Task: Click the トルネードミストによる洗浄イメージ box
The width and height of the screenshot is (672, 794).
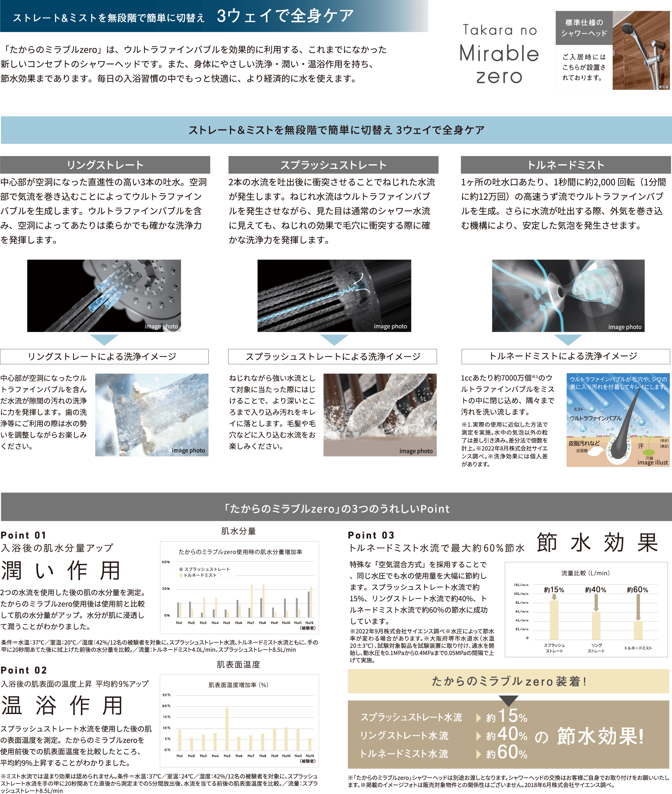Action: pyautogui.click(x=566, y=357)
